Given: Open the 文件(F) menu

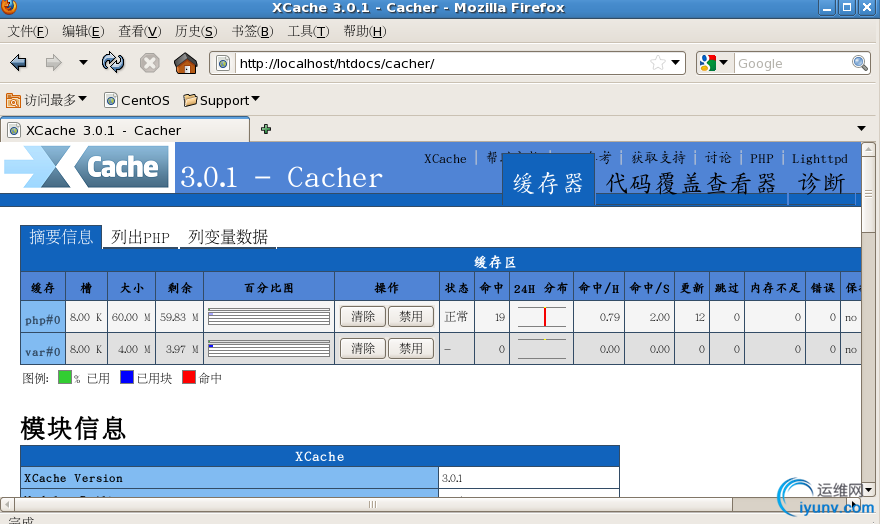Looking at the screenshot, I should pyautogui.click(x=28, y=31).
